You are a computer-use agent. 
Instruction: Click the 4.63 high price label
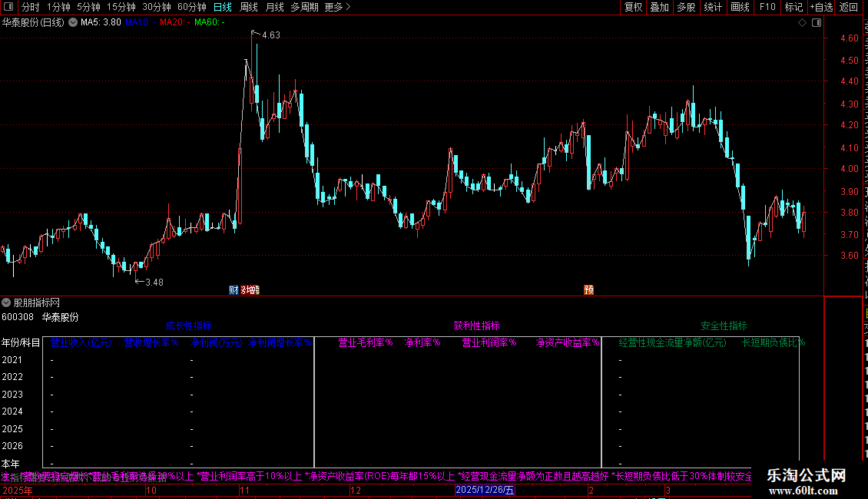pyautogui.click(x=271, y=35)
